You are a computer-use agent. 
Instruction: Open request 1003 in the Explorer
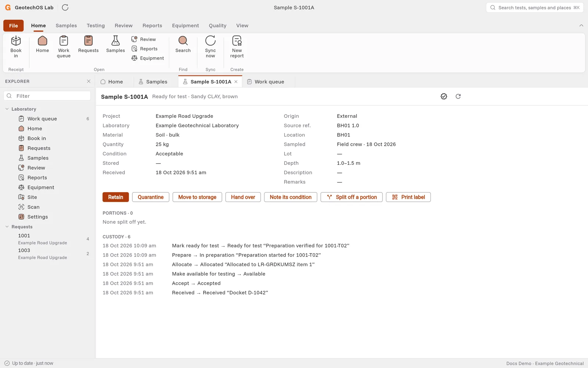[x=47, y=254]
